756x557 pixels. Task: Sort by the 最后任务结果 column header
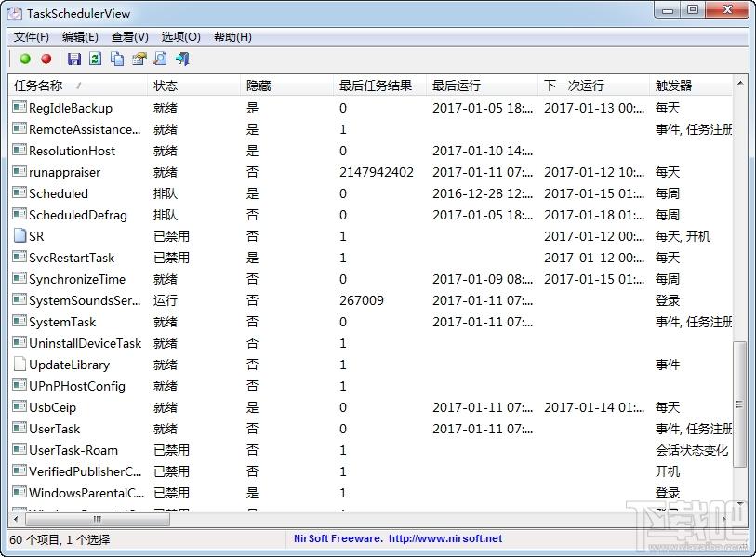[380, 86]
